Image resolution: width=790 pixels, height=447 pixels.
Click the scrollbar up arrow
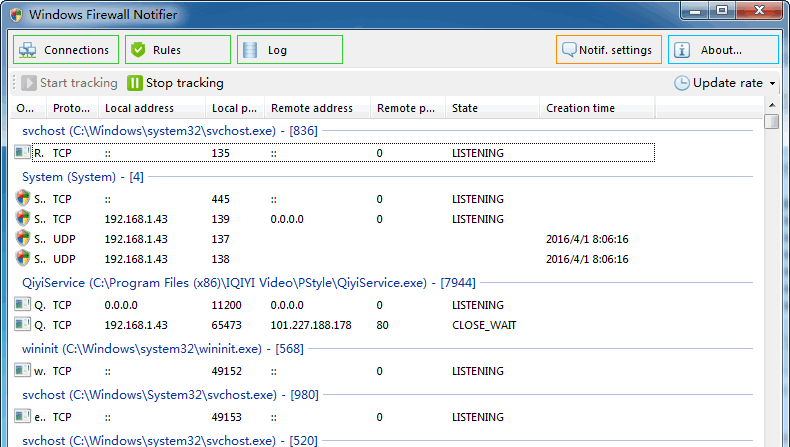click(771, 105)
